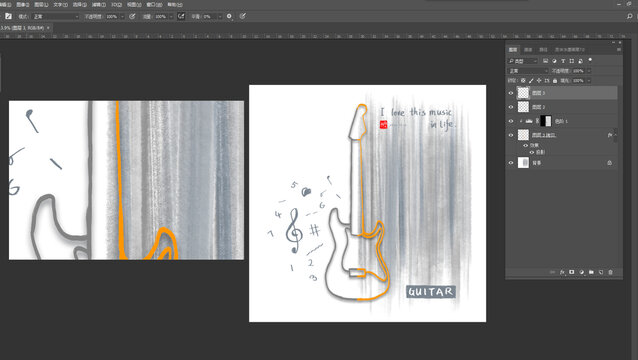Open the layer opacity dropdown arrow
Viewport: 638px width, 360px height.
click(x=588, y=71)
